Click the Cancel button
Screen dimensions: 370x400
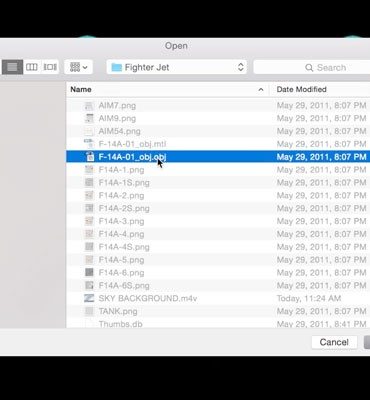(334, 342)
